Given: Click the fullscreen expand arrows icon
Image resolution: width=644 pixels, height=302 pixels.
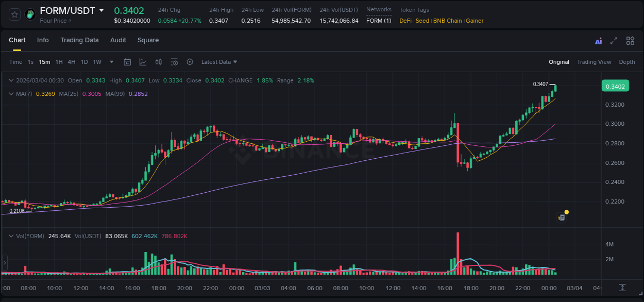Looking at the screenshot, I should (x=614, y=40).
